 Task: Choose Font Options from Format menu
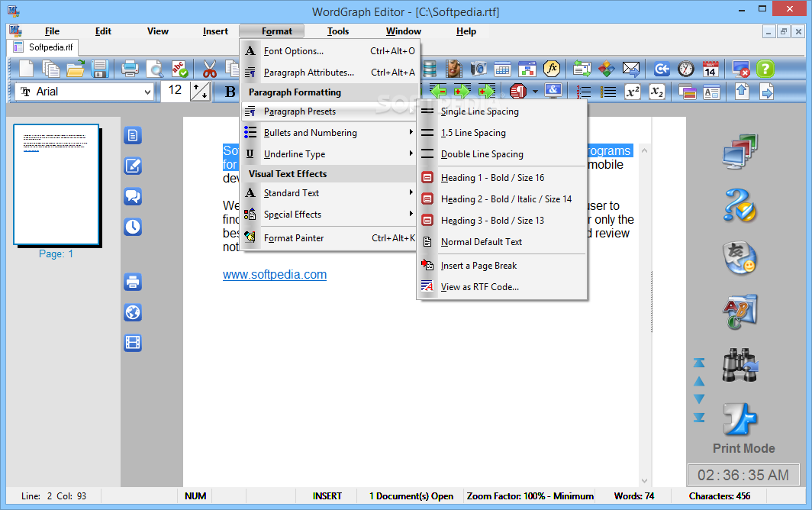(330, 51)
